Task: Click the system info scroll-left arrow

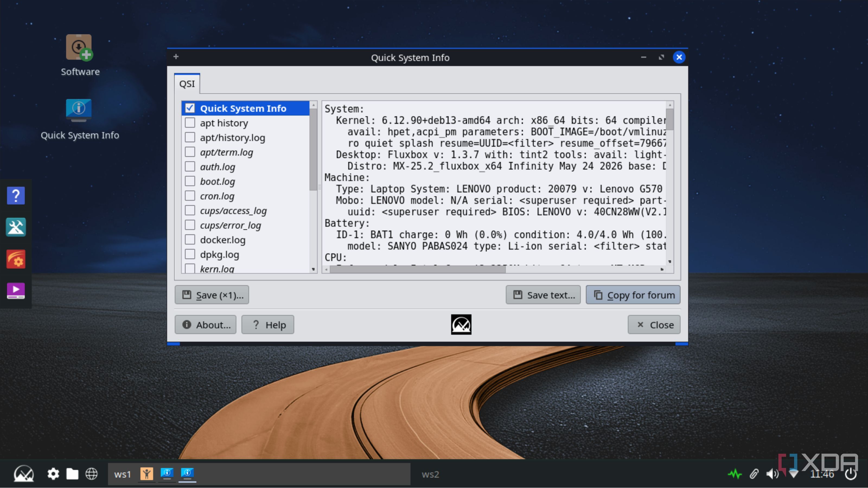Action: (326, 269)
